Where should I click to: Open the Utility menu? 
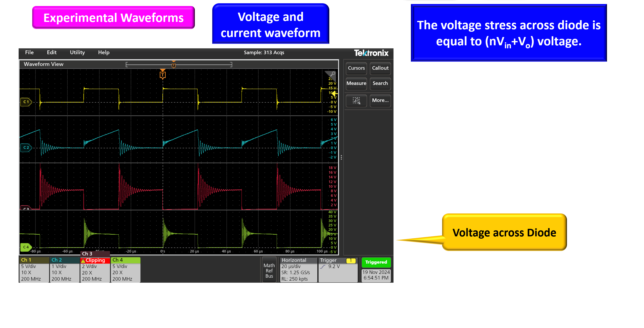point(77,52)
